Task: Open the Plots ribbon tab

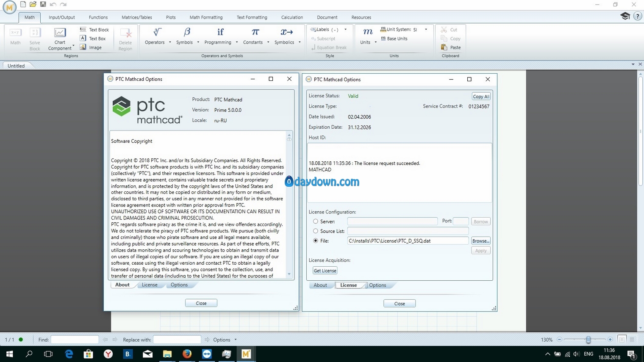Action: pyautogui.click(x=171, y=17)
